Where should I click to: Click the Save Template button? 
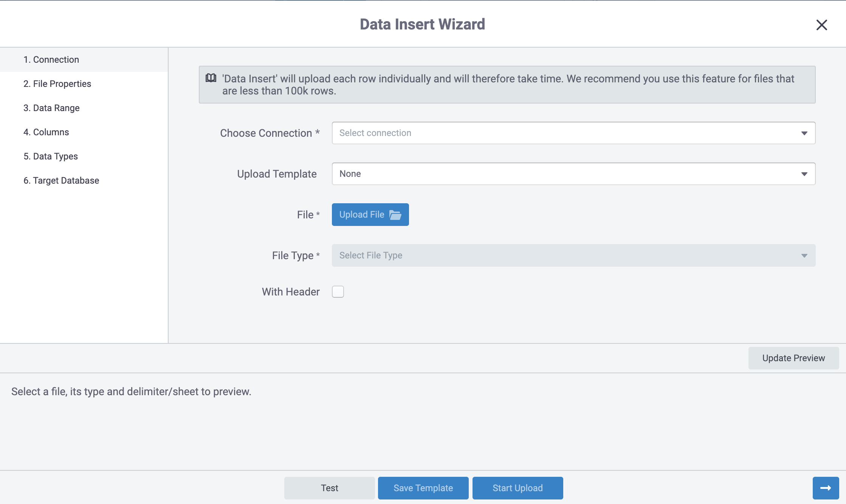pyautogui.click(x=423, y=488)
